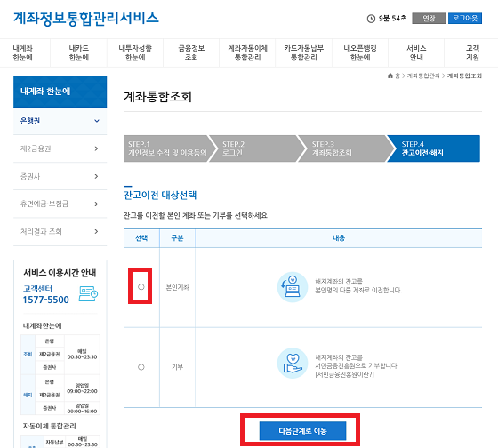Click the own-account transfer computer icon
This screenshot has height=448, width=498.
(x=293, y=287)
